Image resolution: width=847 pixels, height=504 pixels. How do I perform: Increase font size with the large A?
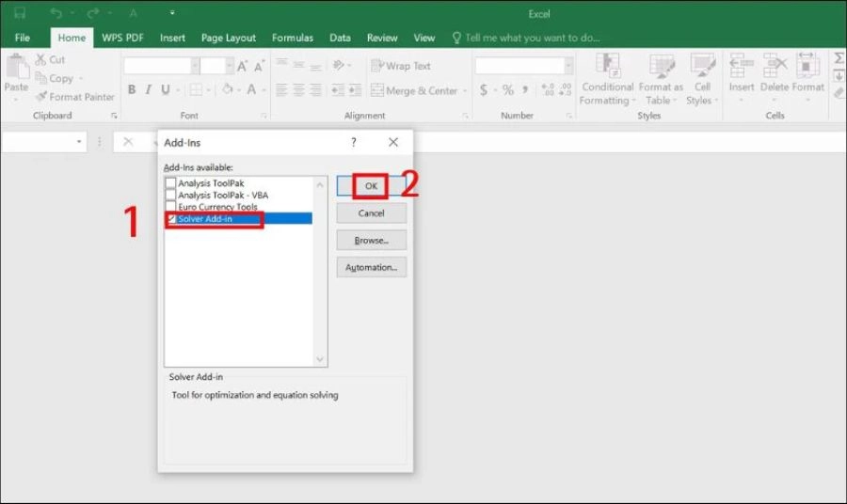tap(242, 67)
